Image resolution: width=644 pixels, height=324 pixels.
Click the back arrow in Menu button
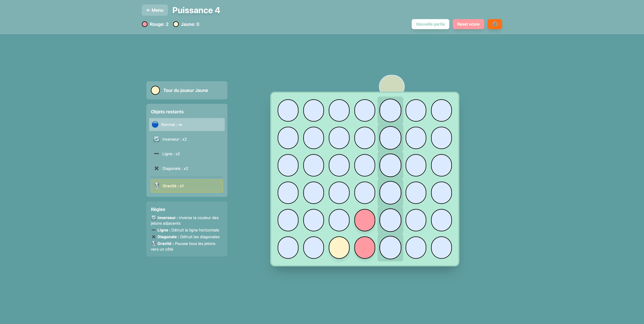click(x=148, y=10)
